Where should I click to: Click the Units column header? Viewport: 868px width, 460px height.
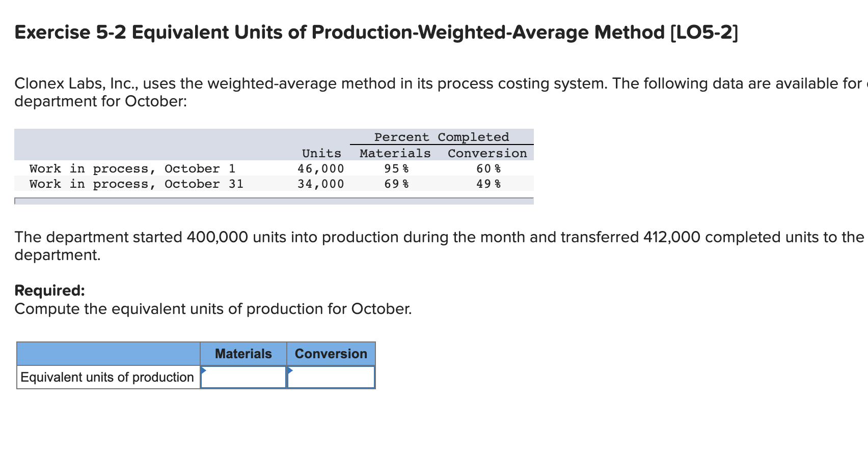point(321,153)
